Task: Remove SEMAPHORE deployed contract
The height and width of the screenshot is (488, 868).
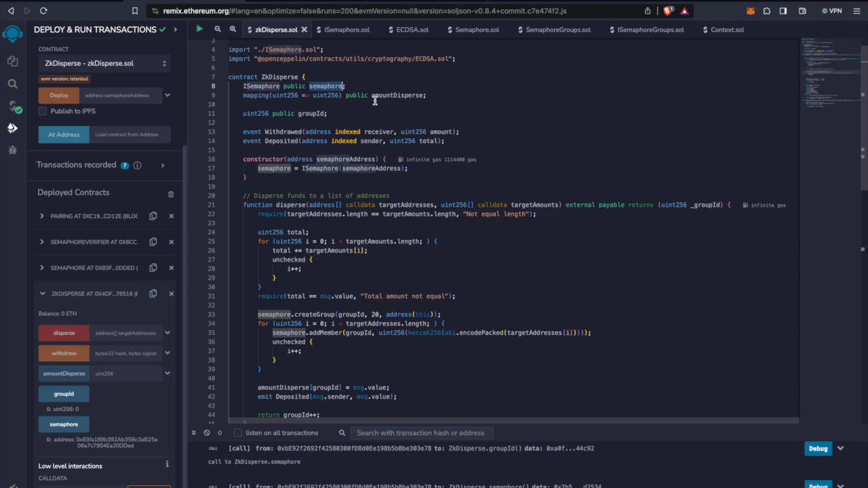Action: [171, 268]
